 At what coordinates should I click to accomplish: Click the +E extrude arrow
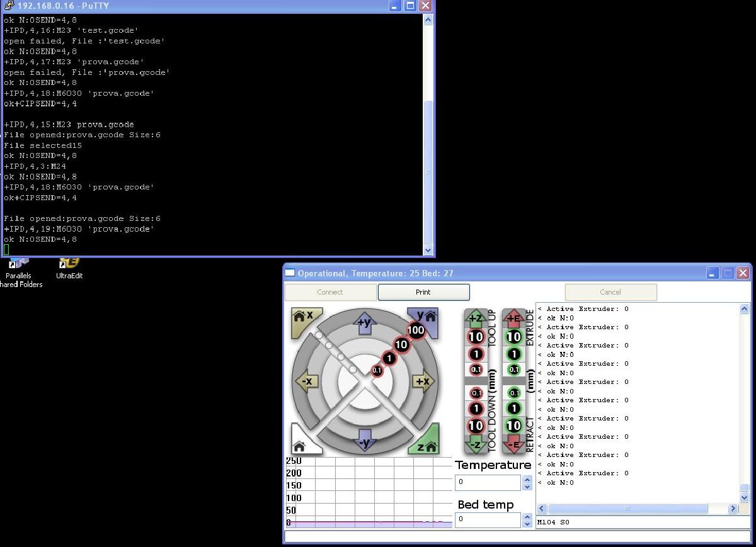point(514,319)
